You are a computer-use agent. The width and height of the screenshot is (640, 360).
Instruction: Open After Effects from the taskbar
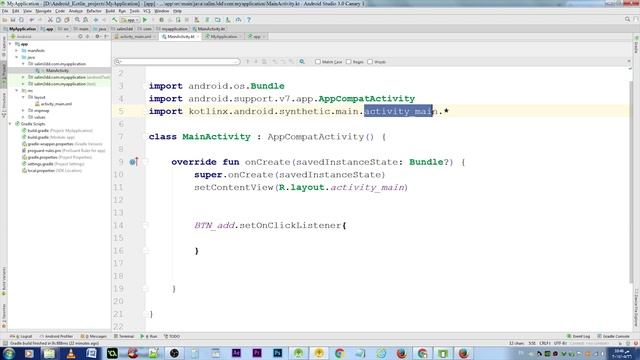point(236,353)
